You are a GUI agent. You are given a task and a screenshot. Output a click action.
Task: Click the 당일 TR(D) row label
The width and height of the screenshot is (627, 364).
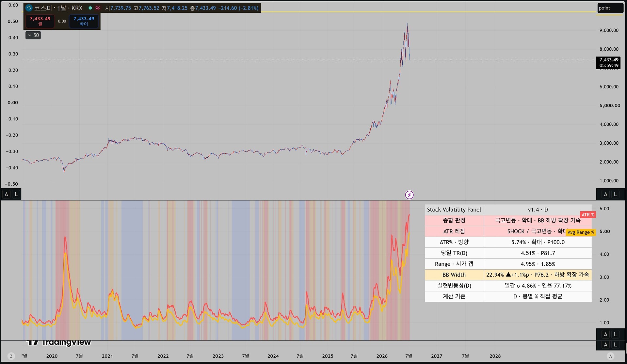point(454,253)
